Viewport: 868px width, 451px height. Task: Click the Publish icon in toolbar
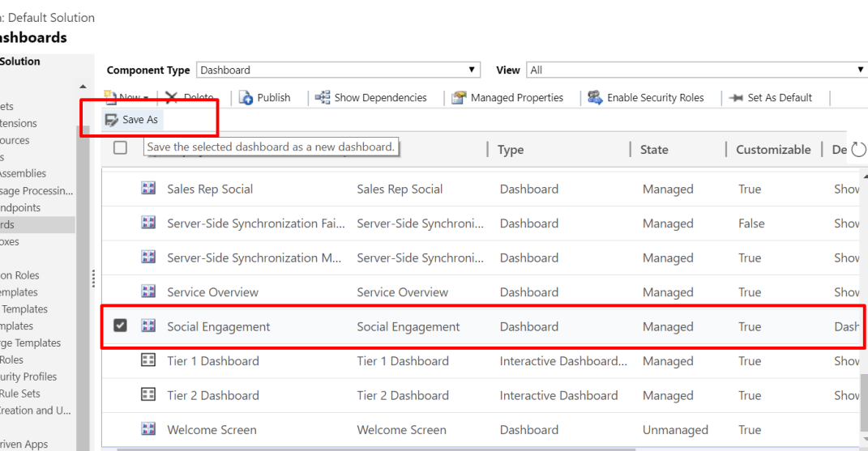[x=246, y=98]
